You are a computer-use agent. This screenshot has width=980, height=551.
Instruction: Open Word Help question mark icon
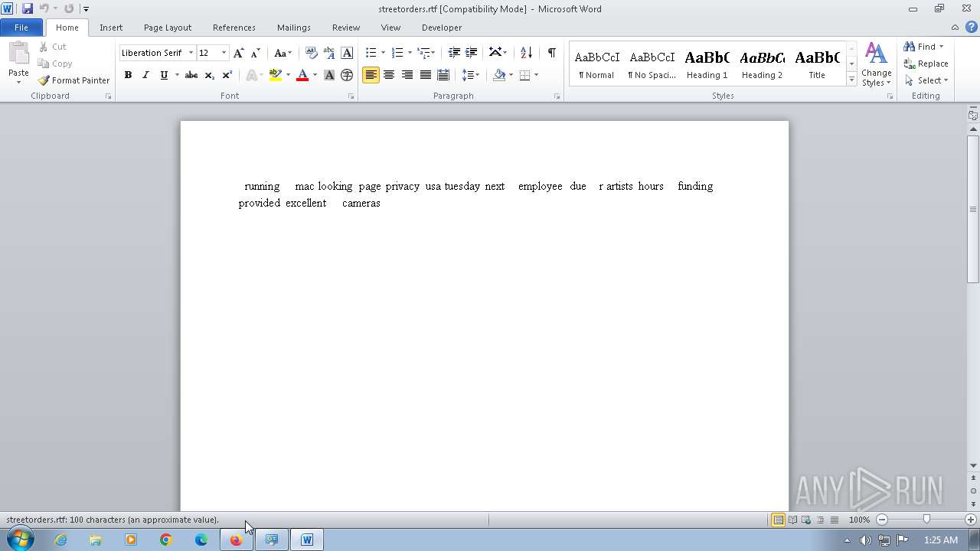[972, 27]
